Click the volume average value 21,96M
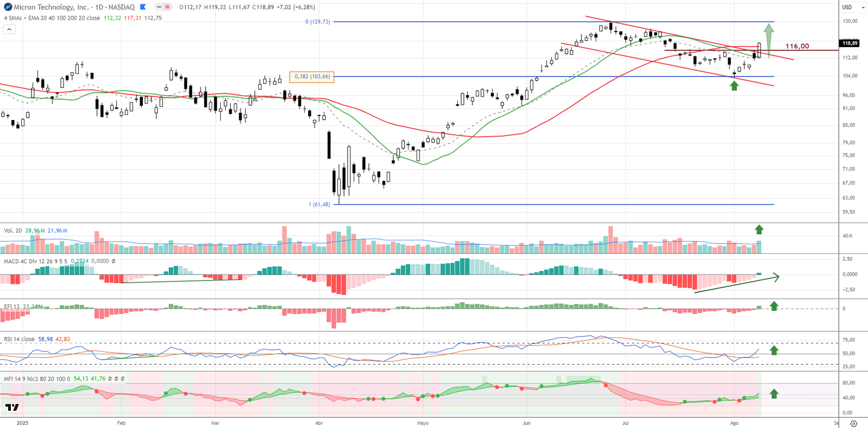This screenshot has height=428, width=868. pyautogui.click(x=58, y=231)
